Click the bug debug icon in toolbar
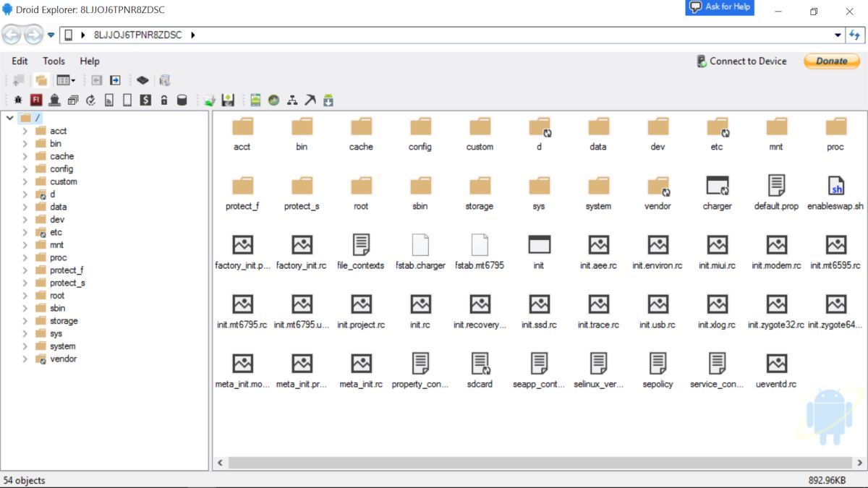The image size is (868, 488). 18,100
